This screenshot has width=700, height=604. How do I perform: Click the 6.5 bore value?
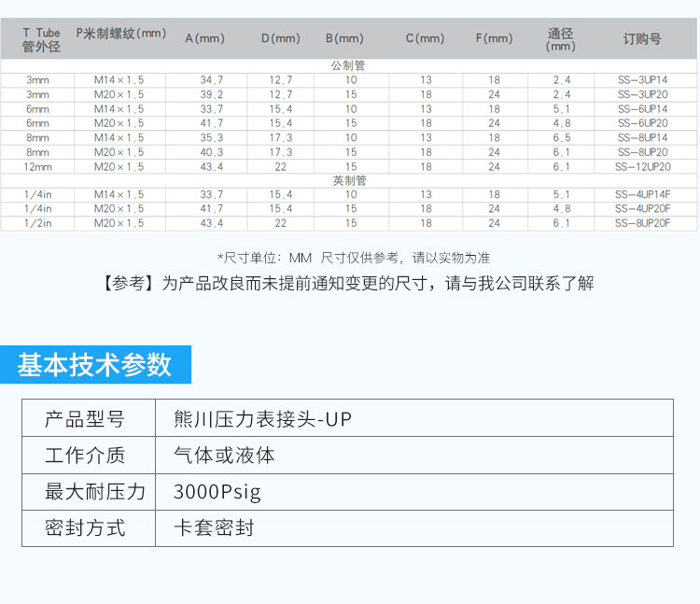coord(562,138)
